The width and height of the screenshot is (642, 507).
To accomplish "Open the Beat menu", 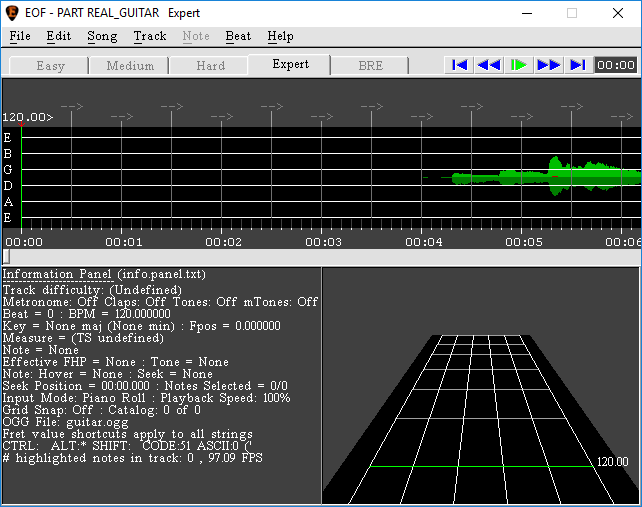I will pyautogui.click(x=238, y=36).
